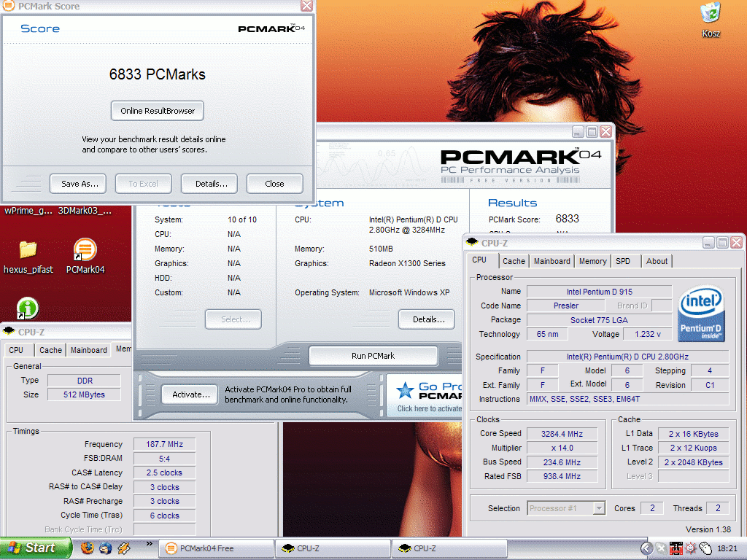Click the wPrime_g... desktop item label
This screenshot has width=747, height=560.
click(28, 211)
